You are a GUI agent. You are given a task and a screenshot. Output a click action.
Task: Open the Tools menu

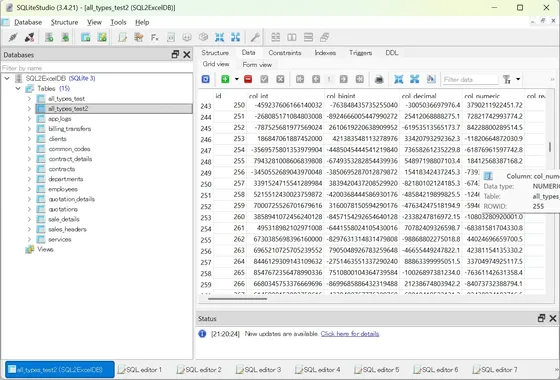[x=118, y=22]
